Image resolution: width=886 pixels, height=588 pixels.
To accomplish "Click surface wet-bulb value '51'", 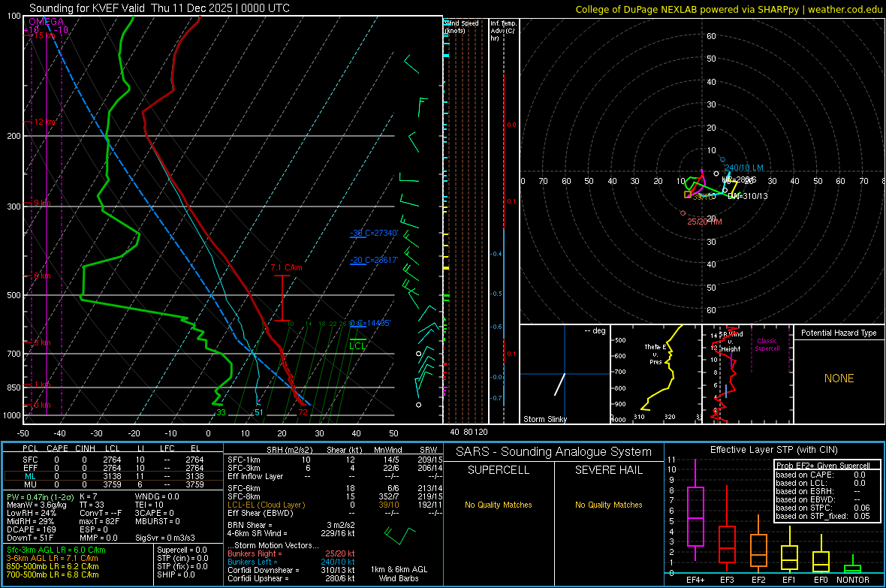I will click(259, 412).
